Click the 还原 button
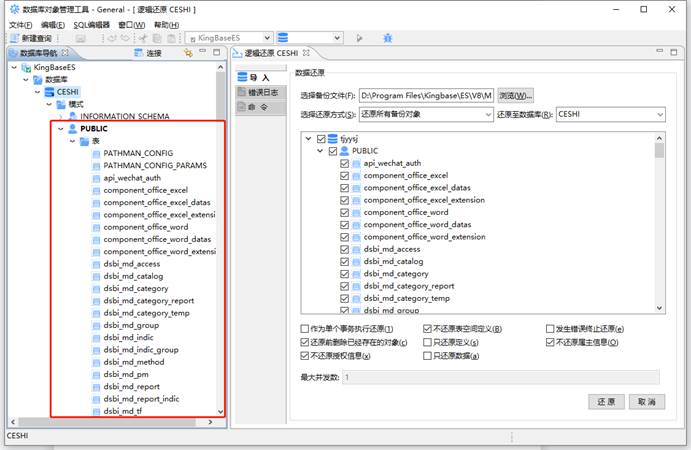The width and height of the screenshot is (691, 450). (x=606, y=402)
